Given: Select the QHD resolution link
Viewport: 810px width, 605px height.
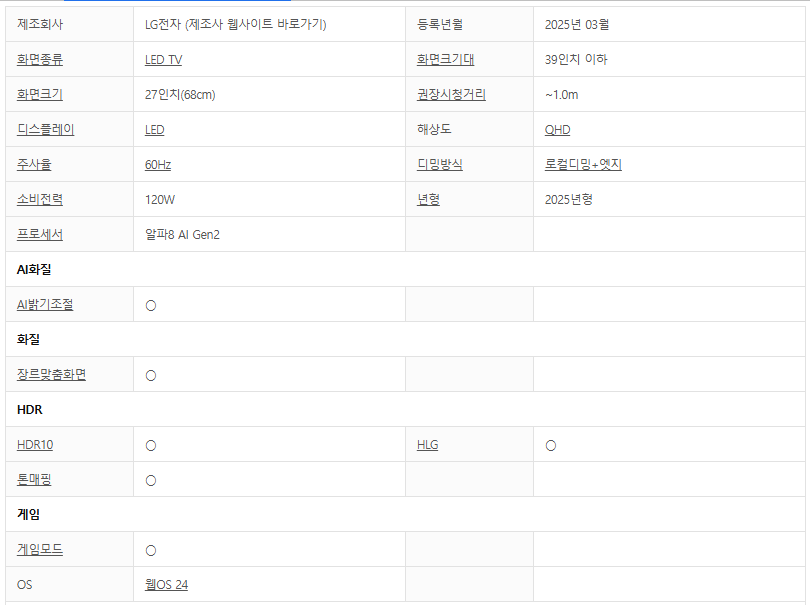Looking at the screenshot, I should 557,130.
